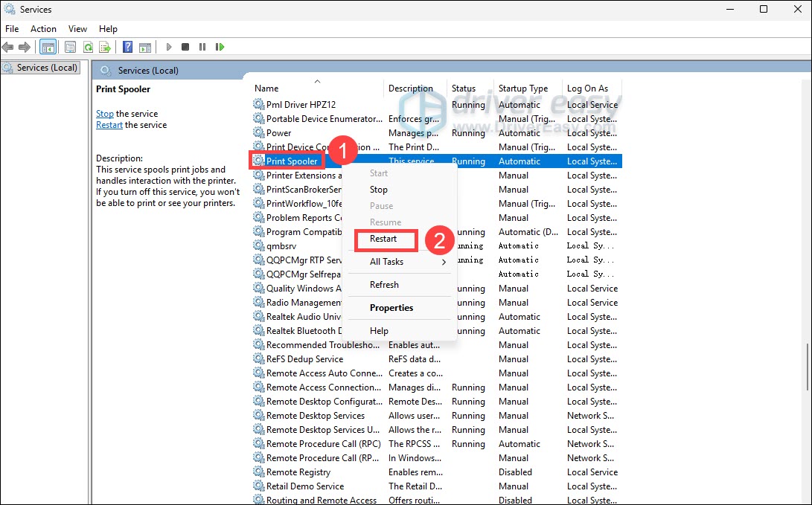Viewport: 812px width, 505px height.
Task: Click the Stop the service link
Action: (x=105, y=114)
